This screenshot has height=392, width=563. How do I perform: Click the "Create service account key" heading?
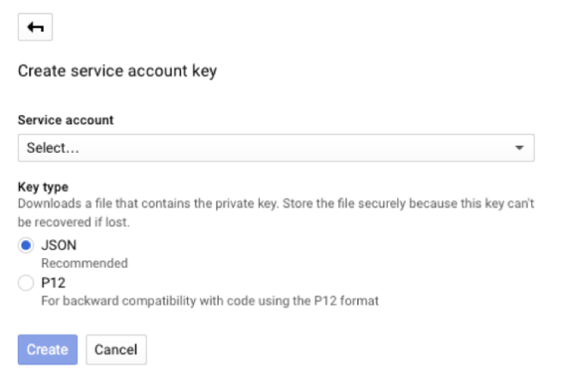pyautogui.click(x=117, y=71)
